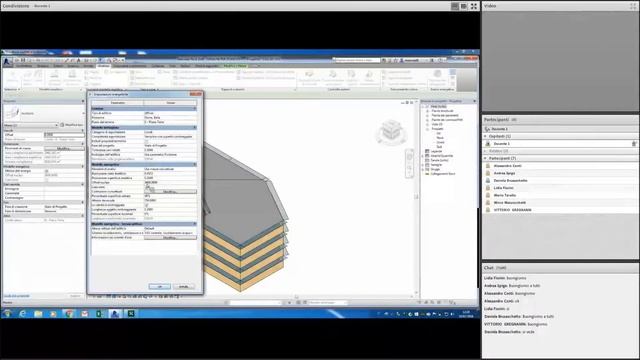Image resolution: width=640 pixels, height=360 pixels.
Task: Toggle full screen for the share pod
Action: pyautogui.click(x=473, y=6)
